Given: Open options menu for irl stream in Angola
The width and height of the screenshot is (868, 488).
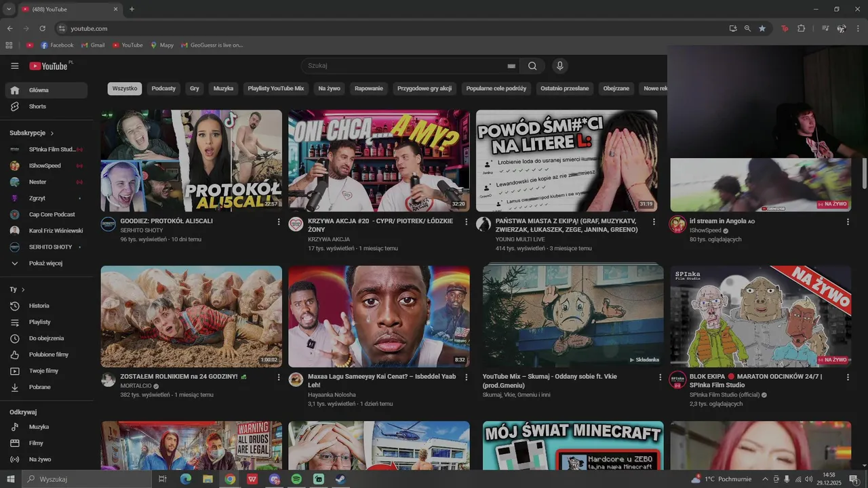Looking at the screenshot, I should point(848,222).
